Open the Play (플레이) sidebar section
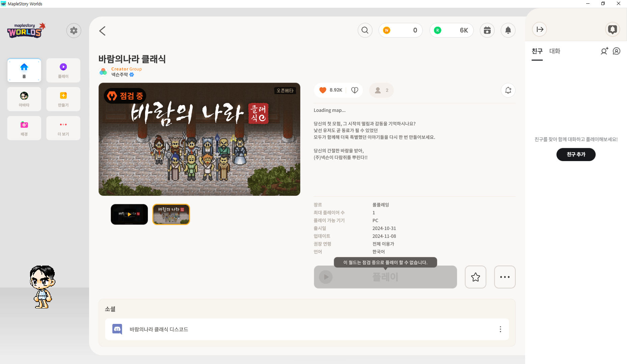627x364 pixels. pos(63,70)
